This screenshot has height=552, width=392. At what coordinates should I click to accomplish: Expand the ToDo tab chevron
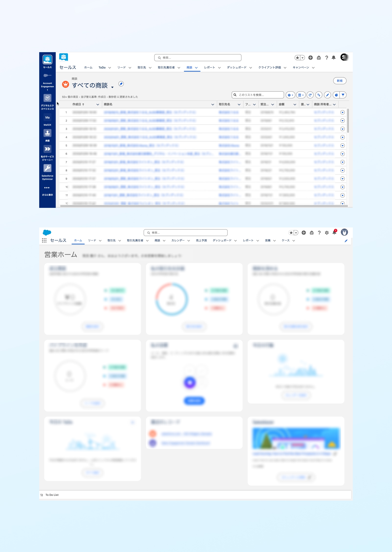coord(110,68)
